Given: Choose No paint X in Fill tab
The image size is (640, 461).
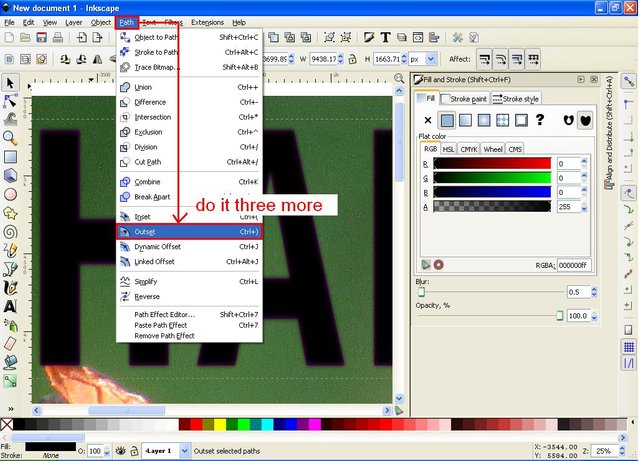Looking at the screenshot, I should 427,120.
